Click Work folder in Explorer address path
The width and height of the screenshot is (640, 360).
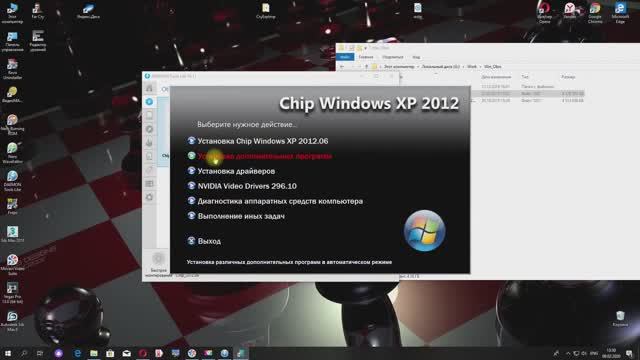tap(472, 67)
